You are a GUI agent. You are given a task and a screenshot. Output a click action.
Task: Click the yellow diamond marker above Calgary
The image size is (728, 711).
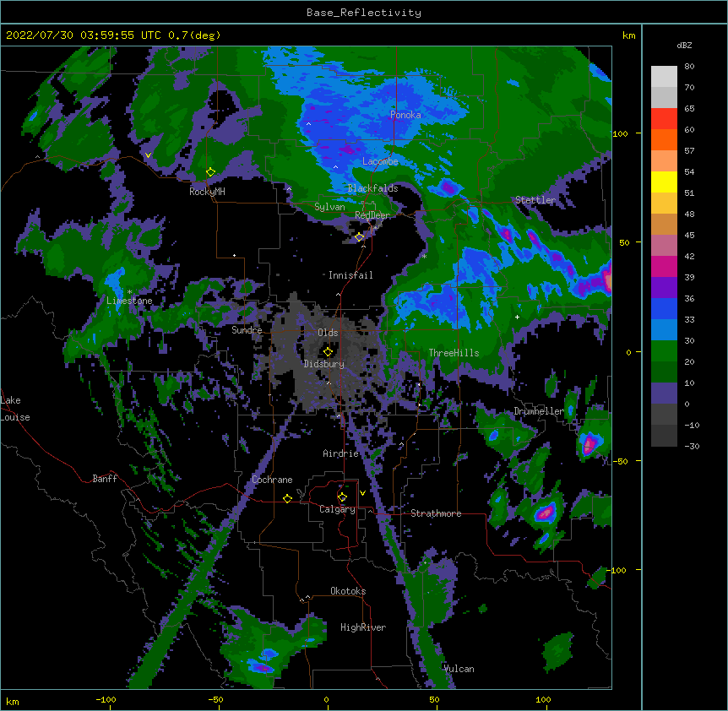(342, 497)
